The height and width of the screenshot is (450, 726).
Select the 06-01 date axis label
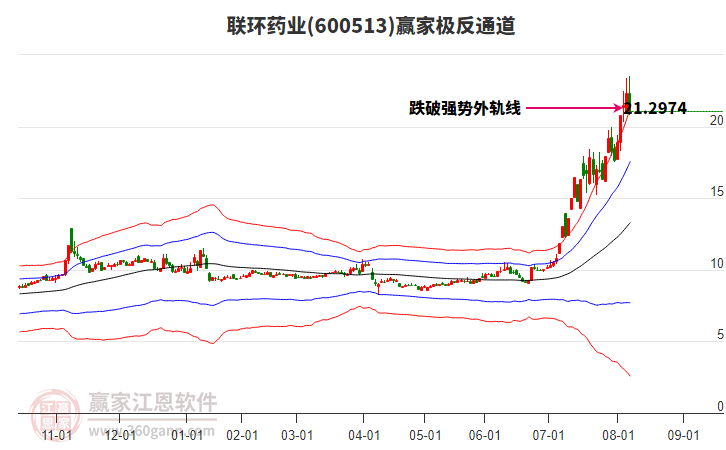(485, 435)
